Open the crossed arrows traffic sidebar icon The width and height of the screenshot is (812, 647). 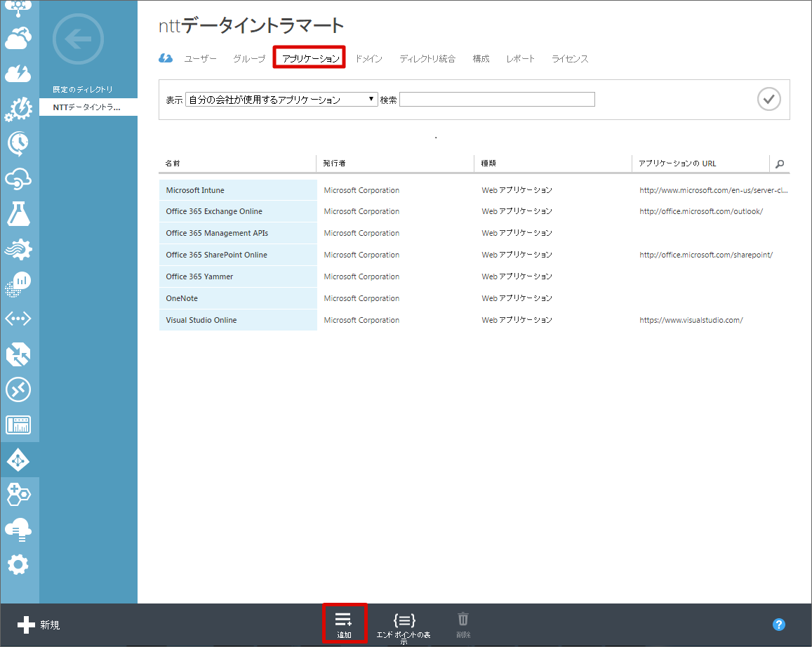click(18, 354)
